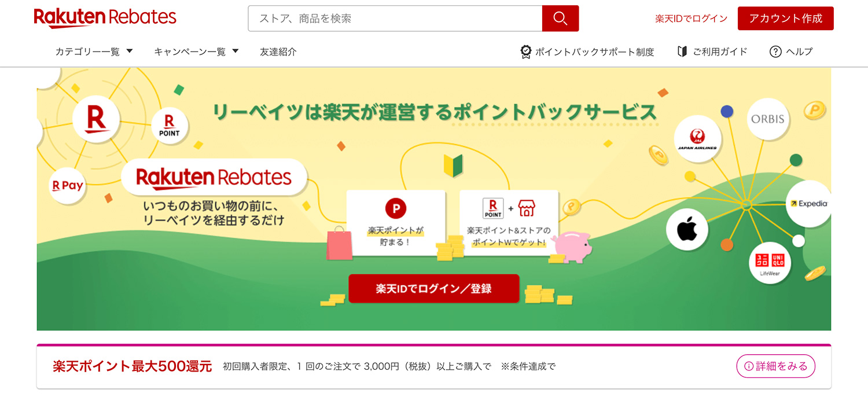868x397 pixels.
Task: Click the badge icon beside ポイントバックサポート制度
Action: (x=525, y=52)
